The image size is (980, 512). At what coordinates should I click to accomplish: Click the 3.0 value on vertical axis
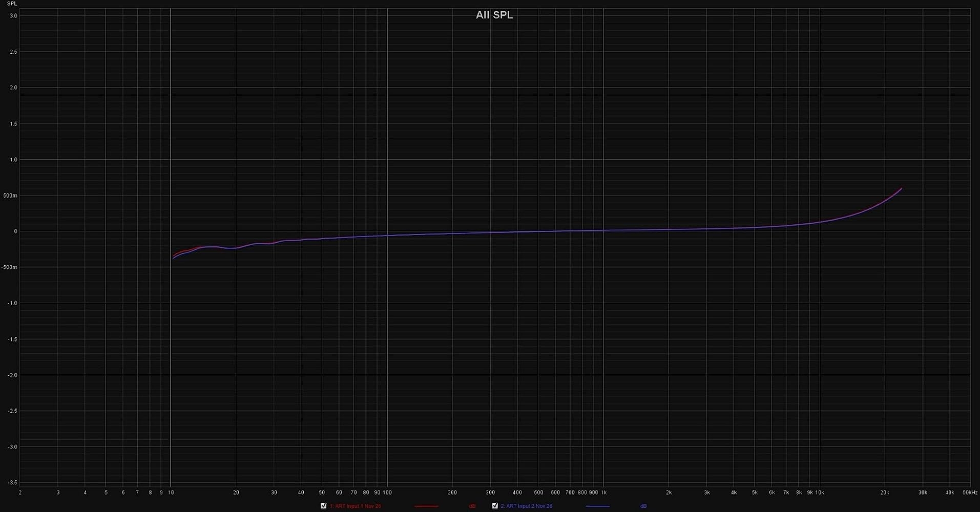(13, 16)
